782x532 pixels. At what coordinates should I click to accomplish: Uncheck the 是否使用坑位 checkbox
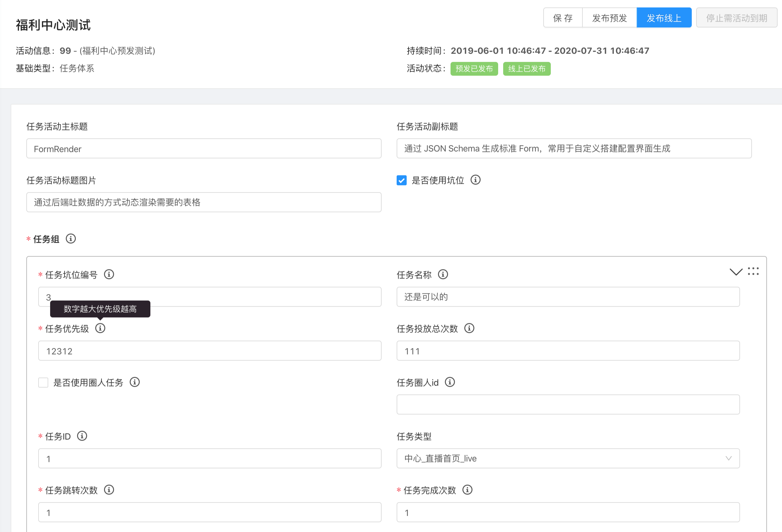tap(401, 180)
